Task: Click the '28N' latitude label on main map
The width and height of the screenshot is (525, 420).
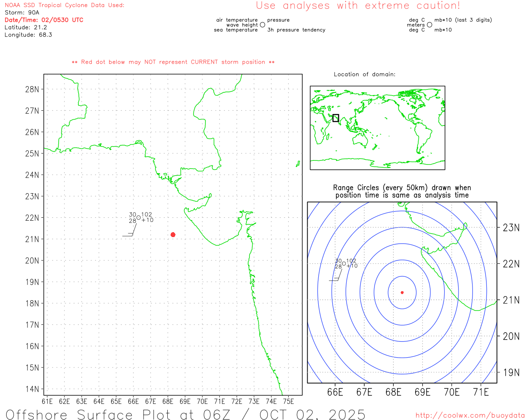Action: coord(32,89)
